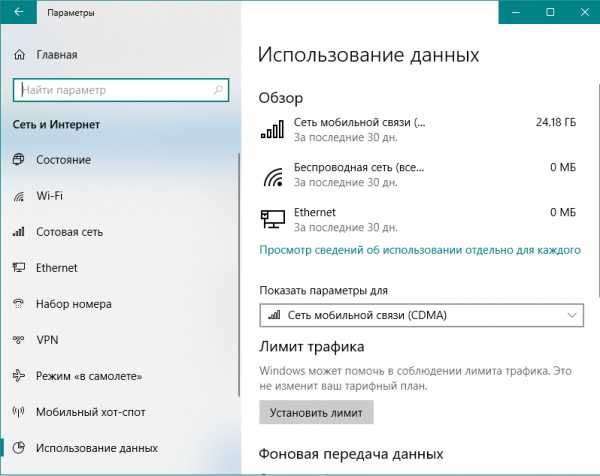The image size is (600, 476).
Task: Focus the Найти параметр search field
Action: point(121,90)
